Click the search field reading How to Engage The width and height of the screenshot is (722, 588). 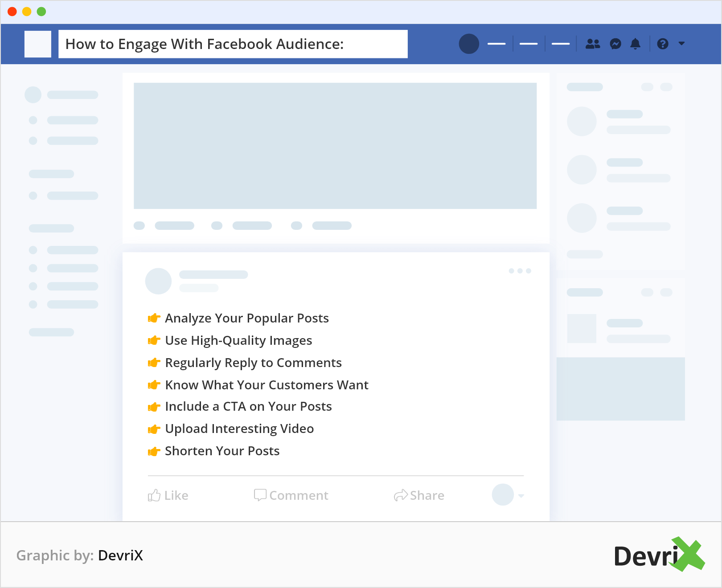pyautogui.click(x=233, y=44)
